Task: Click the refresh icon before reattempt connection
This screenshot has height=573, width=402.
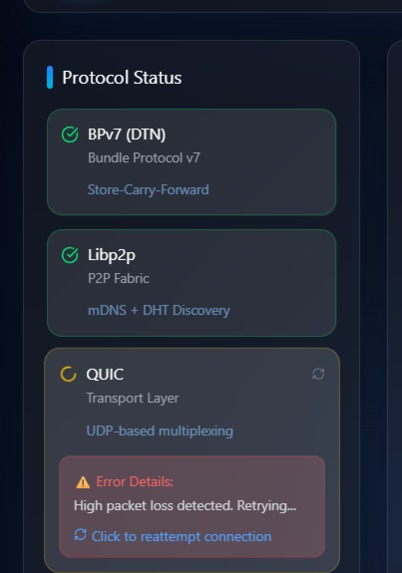Action: pos(80,535)
